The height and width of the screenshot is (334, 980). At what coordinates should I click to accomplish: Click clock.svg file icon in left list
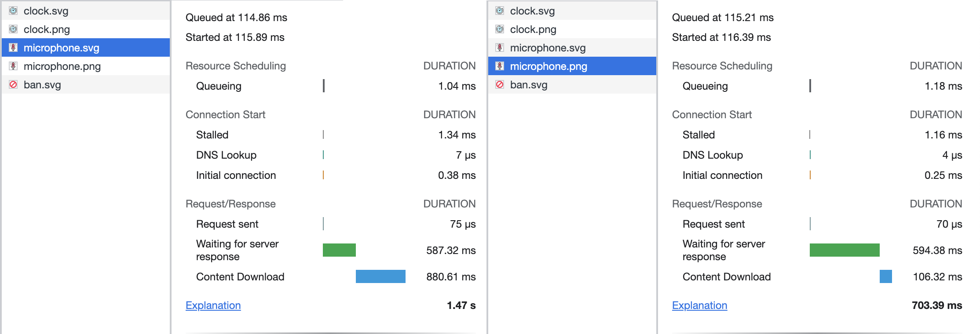13,11
